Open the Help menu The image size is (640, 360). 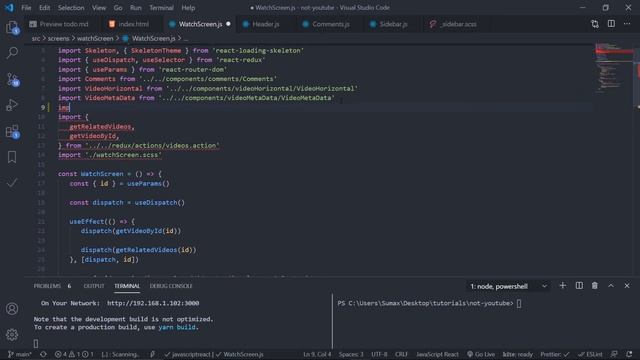(x=188, y=8)
